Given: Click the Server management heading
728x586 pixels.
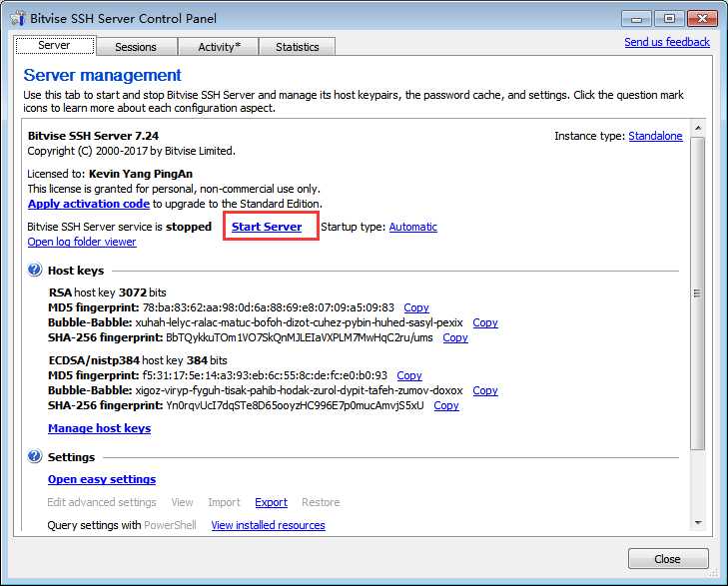Looking at the screenshot, I should click(x=102, y=75).
